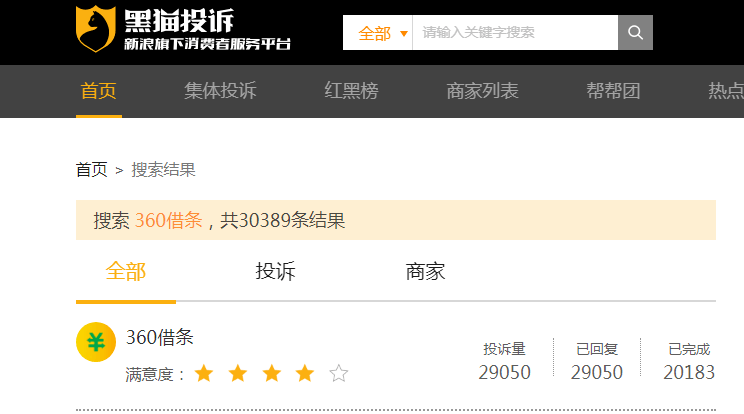Click the 黑猫投诉 site title text
The height and width of the screenshot is (414, 744).
179,21
